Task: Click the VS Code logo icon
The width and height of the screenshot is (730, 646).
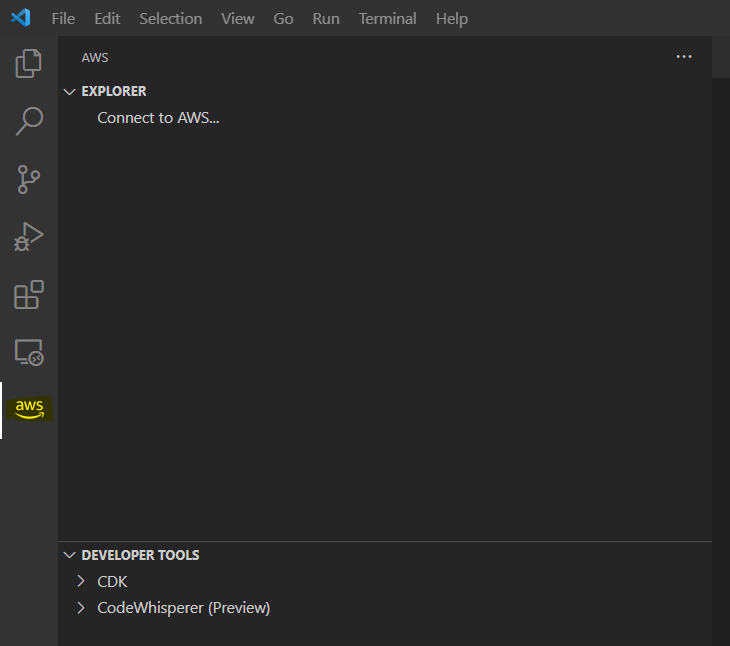Action: tap(21, 18)
